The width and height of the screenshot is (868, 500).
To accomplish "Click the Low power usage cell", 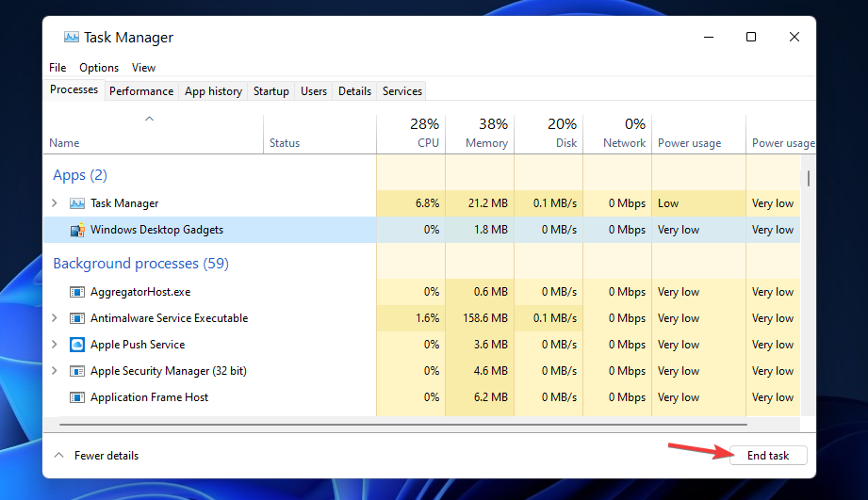I will pos(698,203).
